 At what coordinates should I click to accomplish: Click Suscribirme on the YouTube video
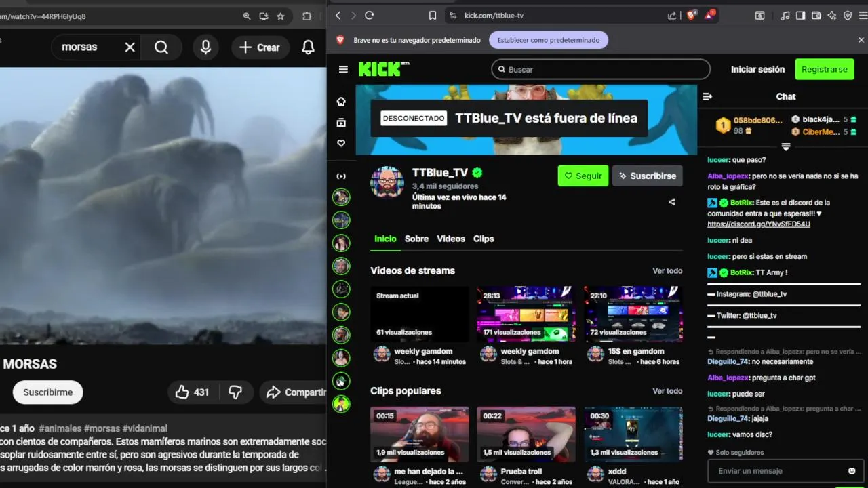coord(47,392)
